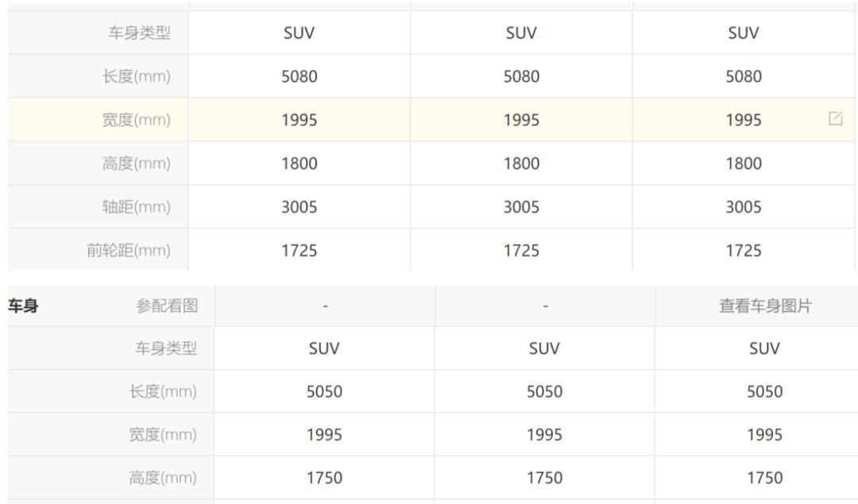
Task: Click the first-column 5080 length value
Action: point(300,77)
